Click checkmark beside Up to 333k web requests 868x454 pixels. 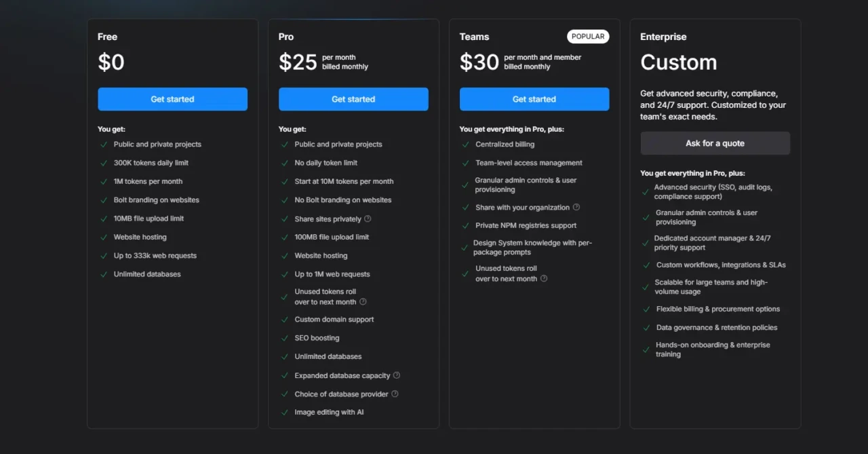point(104,256)
